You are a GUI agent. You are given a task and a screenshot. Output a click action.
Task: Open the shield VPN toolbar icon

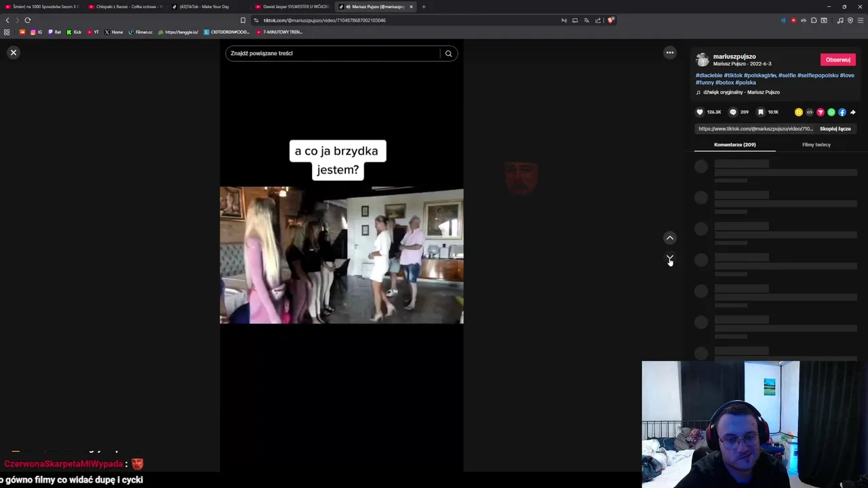click(x=850, y=20)
